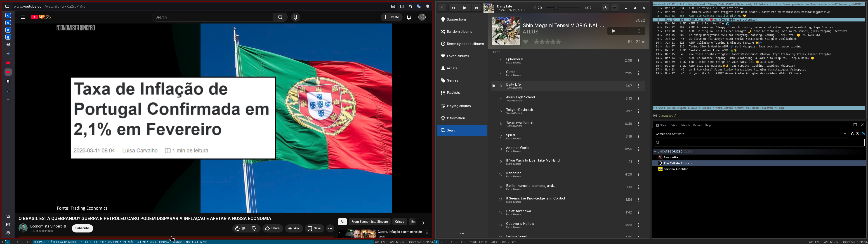Open options menu for Daily Life track
868x244 pixels.
[638, 86]
